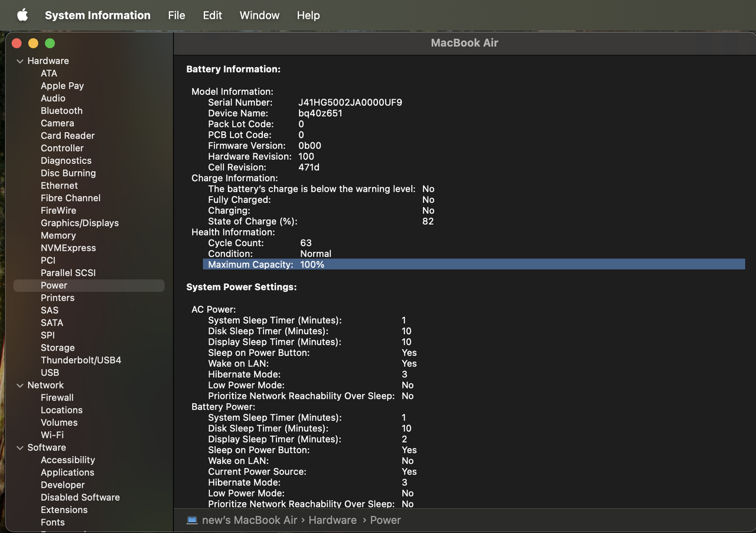Image resolution: width=756 pixels, height=533 pixels.
Task: Click 'Hardware' in the path bar
Action: pos(333,520)
